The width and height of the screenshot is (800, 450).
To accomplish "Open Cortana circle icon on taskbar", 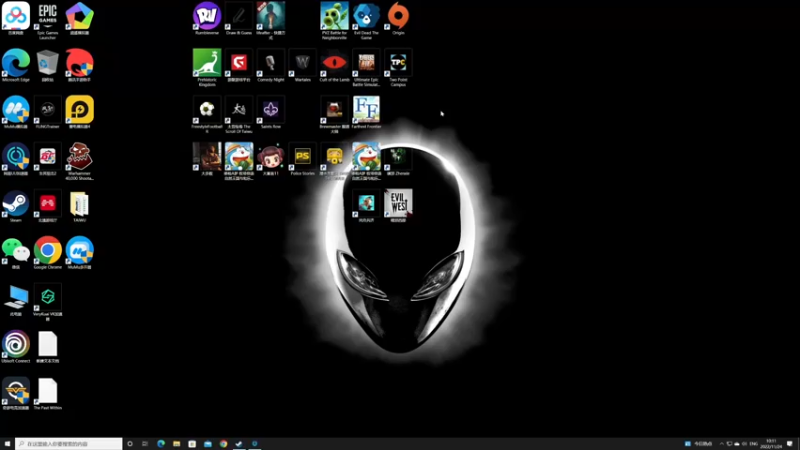I will pos(130,444).
